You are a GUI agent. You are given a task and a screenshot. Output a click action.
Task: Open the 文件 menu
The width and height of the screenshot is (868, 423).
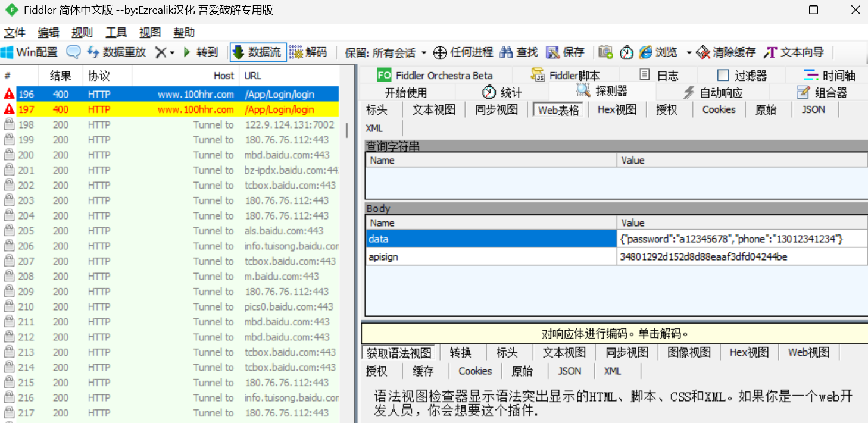click(15, 33)
